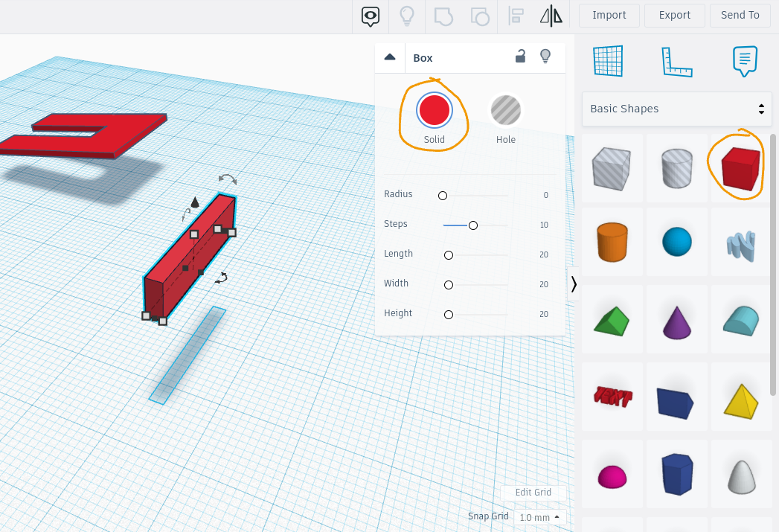Viewport: 779px width, 532px height.
Task: Click the Height slider handle
Action: (449, 315)
